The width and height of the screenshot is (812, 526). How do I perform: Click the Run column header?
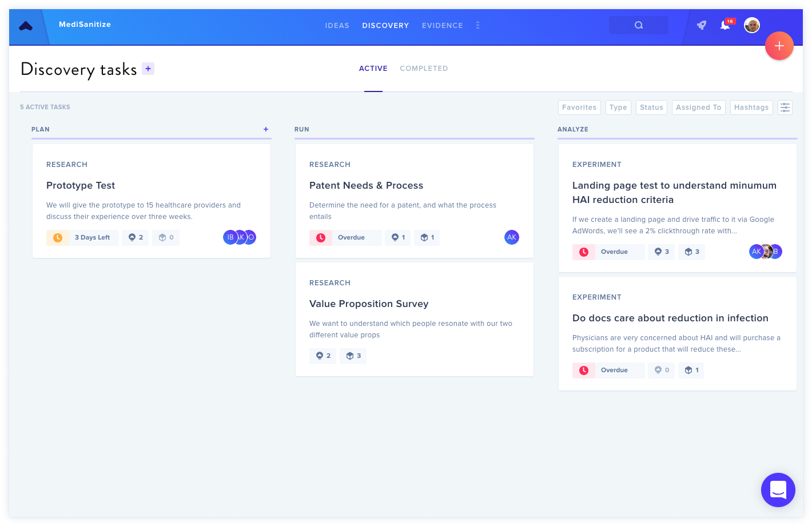(x=302, y=129)
